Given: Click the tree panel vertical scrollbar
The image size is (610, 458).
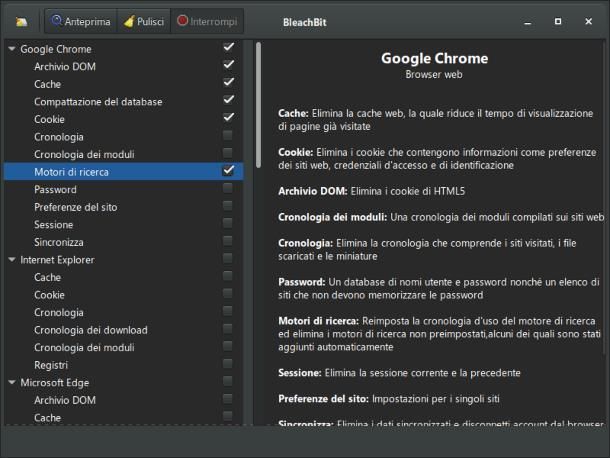Looking at the screenshot, I should [258, 105].
